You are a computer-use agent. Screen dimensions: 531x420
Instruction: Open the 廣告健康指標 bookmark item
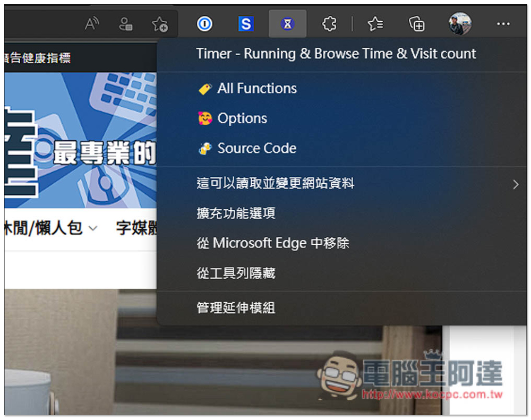[38, 58]
